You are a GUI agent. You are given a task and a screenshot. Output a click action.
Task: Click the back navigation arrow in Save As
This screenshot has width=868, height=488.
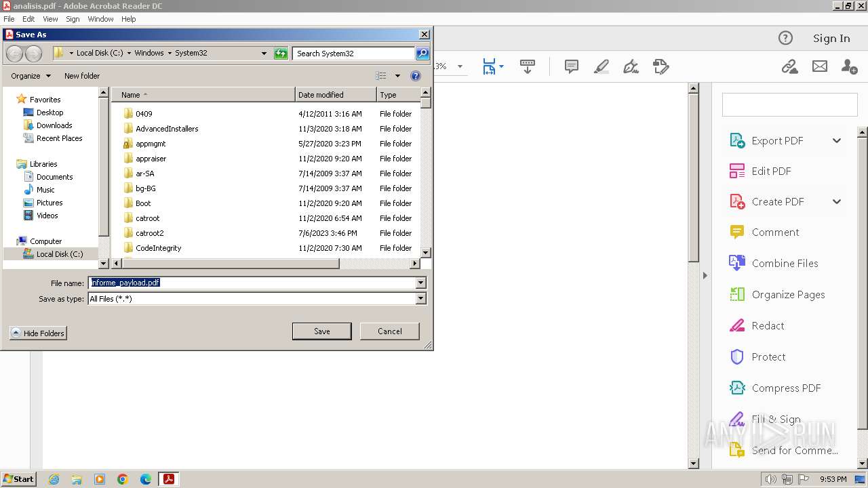pos(14,53)
